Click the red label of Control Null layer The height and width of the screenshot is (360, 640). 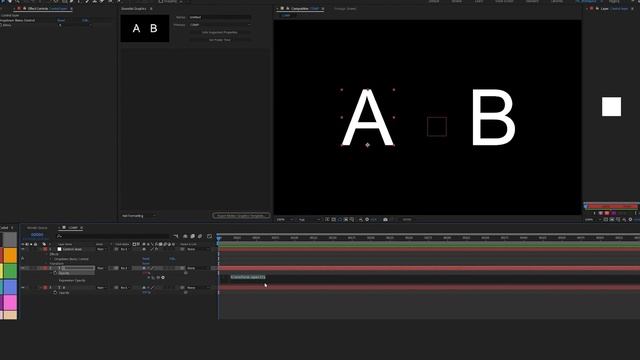[x=45, y=249]
